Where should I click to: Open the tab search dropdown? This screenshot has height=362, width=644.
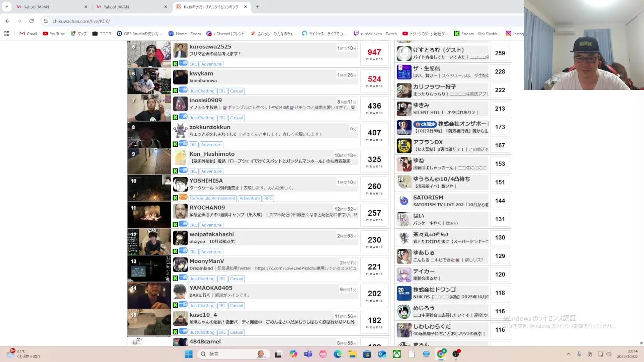tap(7, 7)
